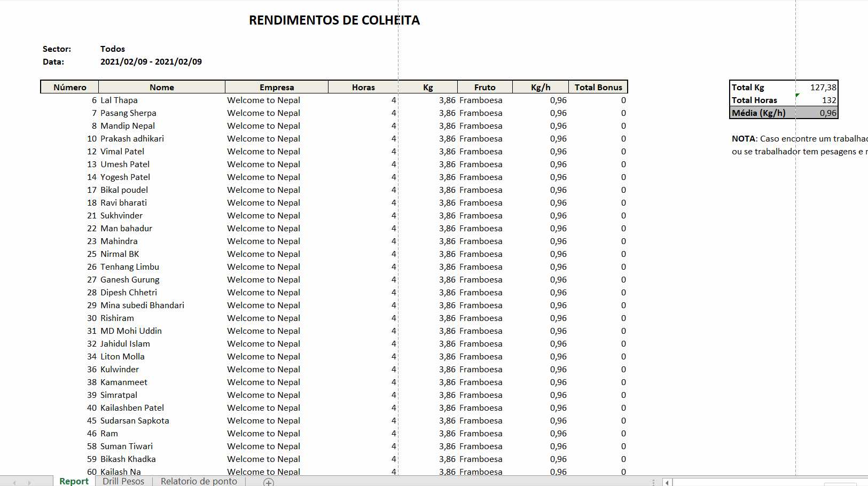Select the name cell Ganesh Gurung
Screen dimensions: 868x486
[x=130, y=279]
